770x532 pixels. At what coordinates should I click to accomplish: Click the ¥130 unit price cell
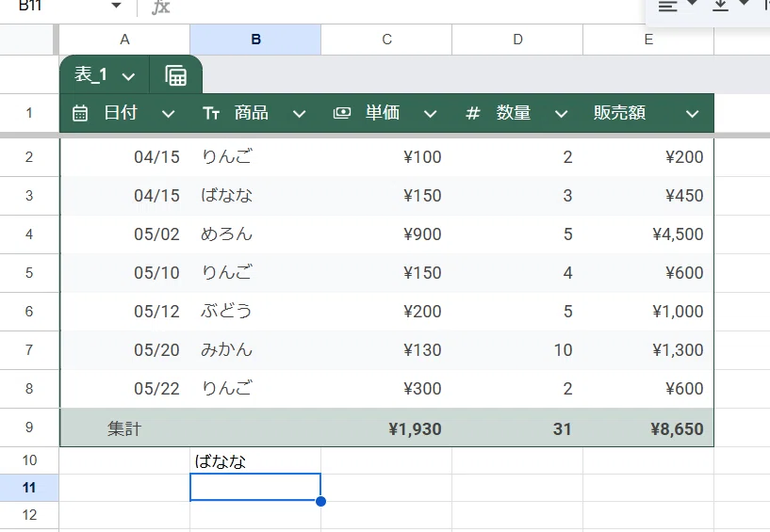[x=386, y=350]
